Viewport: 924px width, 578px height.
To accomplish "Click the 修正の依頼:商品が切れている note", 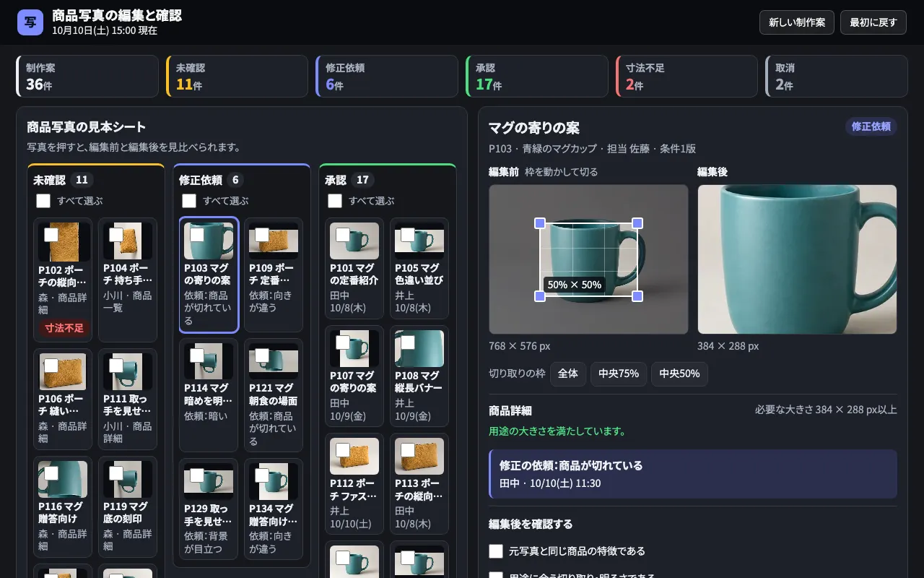I will pyautogui.click(x=693, y=474).
